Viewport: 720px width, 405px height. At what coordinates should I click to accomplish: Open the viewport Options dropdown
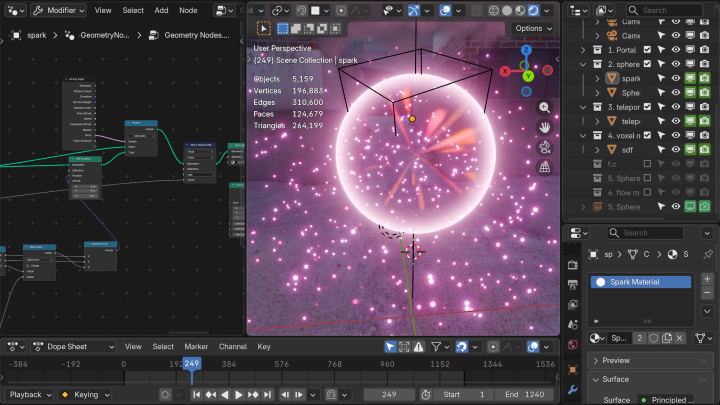click(533, 28)
